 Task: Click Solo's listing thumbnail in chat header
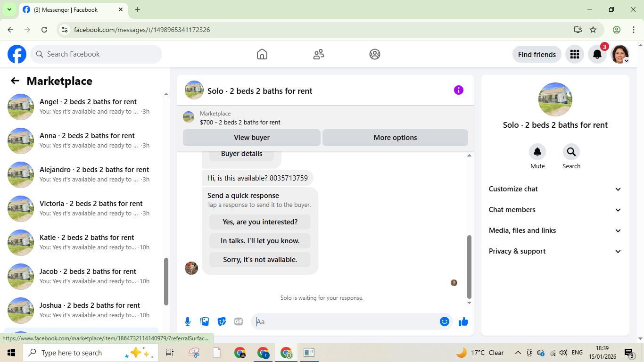click(194, 90)
